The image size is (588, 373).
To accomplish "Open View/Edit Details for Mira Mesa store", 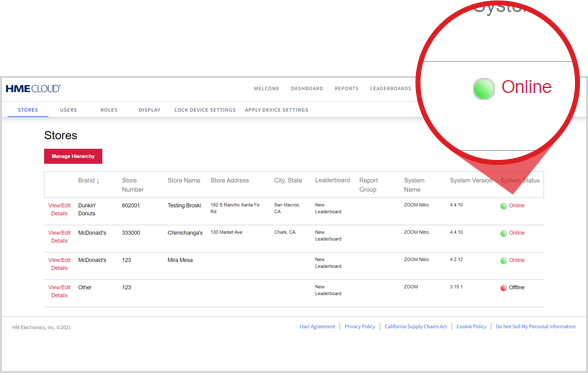I will click(x=59, y=264).
